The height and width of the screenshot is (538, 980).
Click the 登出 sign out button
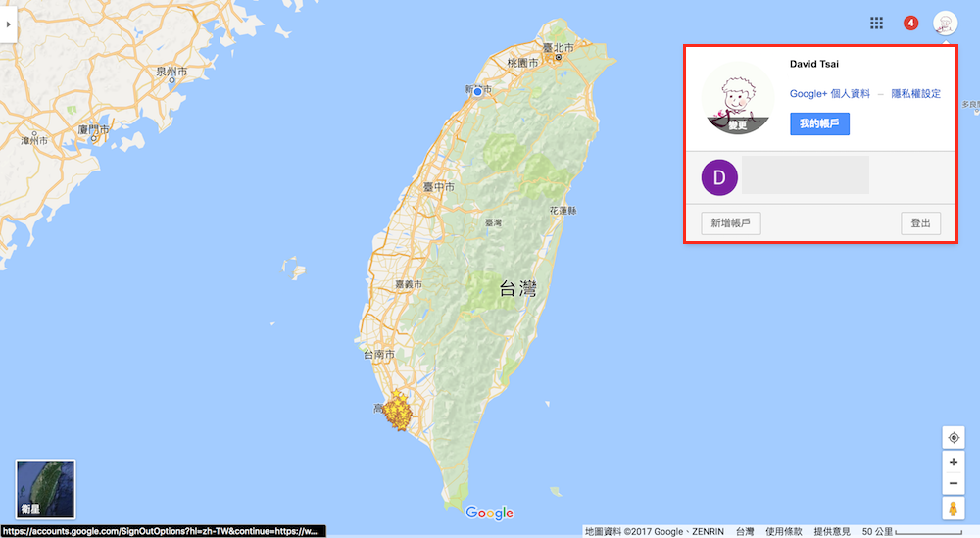pyautogui.click(x=920, y=223)
